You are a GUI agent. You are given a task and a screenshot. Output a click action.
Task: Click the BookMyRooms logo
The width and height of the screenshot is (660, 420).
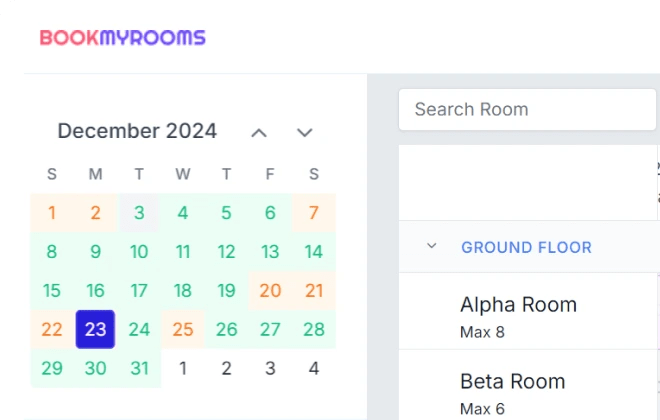tap(122, 37)
